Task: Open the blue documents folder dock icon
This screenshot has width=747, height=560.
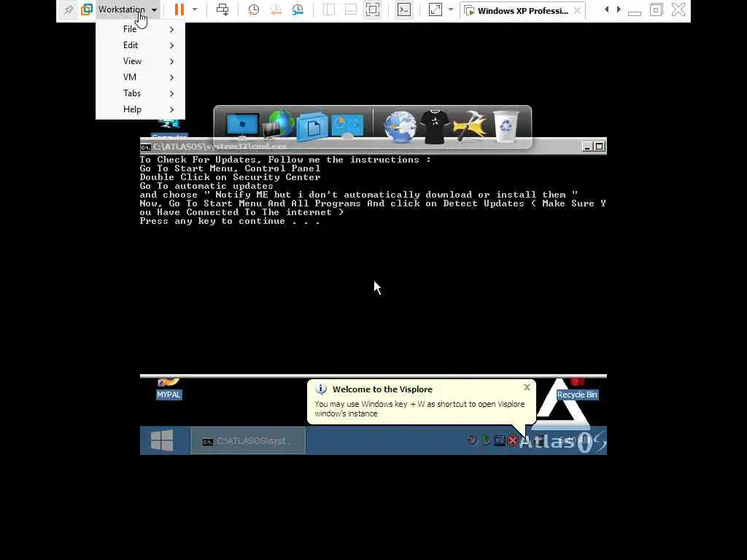Action: coord(312,127)
